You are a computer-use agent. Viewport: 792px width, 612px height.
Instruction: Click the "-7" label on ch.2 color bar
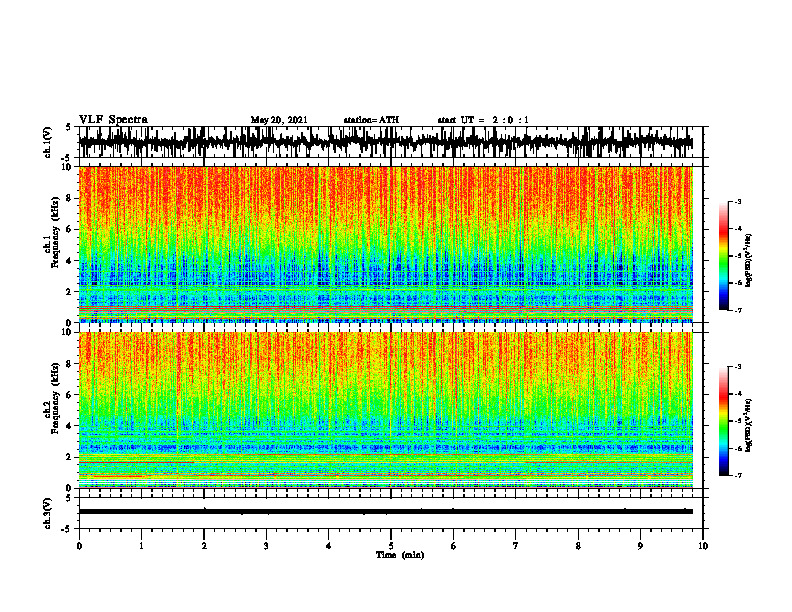tap(738, 475)
